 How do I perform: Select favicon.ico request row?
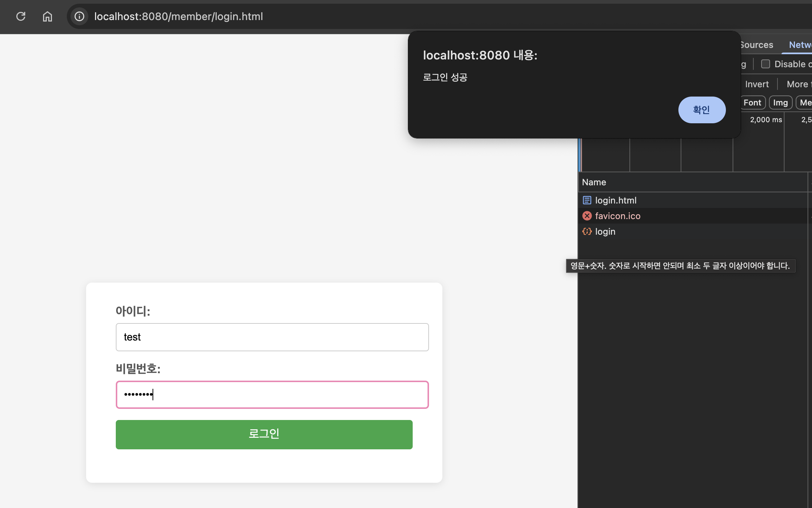pos(618,216)
